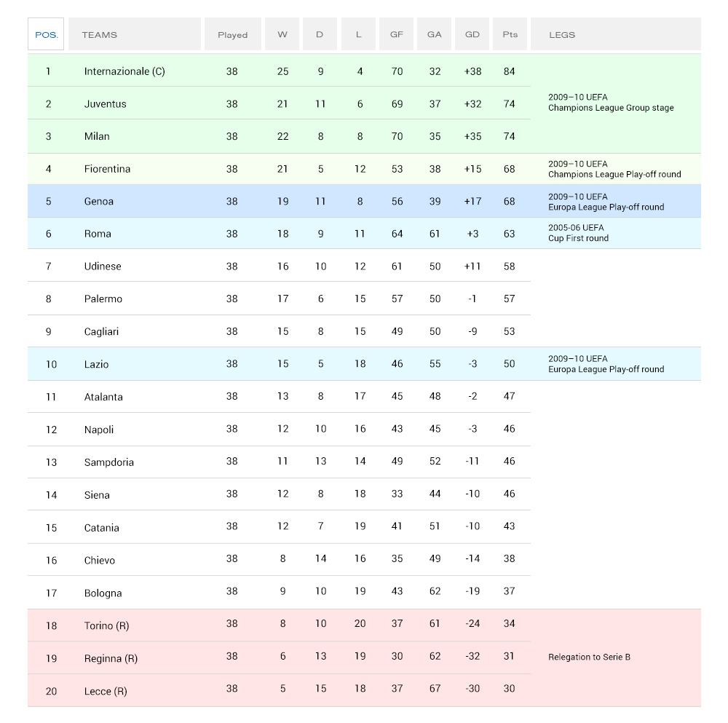Click Champions League Group stage text
This screenshot has width=728, height=723.
tap(611, 108)
